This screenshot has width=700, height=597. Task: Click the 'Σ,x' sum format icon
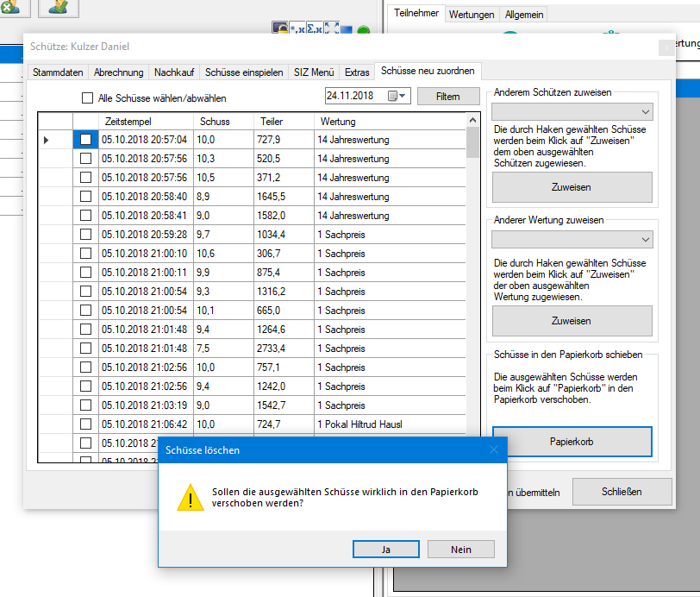(x=314, y=28)
